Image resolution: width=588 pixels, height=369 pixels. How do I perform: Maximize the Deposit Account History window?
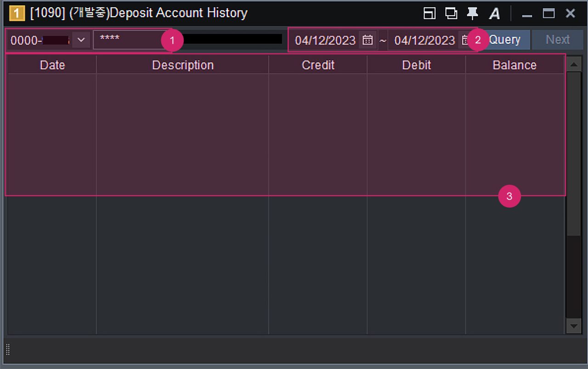(x=548, y=14)
